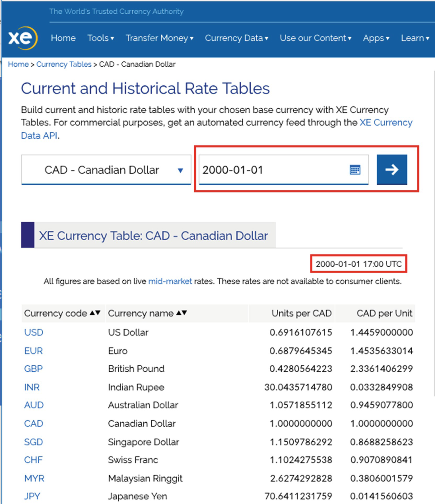435x504 pixels.
Task: Open the CHF currency code link
Action: point(33,460)
